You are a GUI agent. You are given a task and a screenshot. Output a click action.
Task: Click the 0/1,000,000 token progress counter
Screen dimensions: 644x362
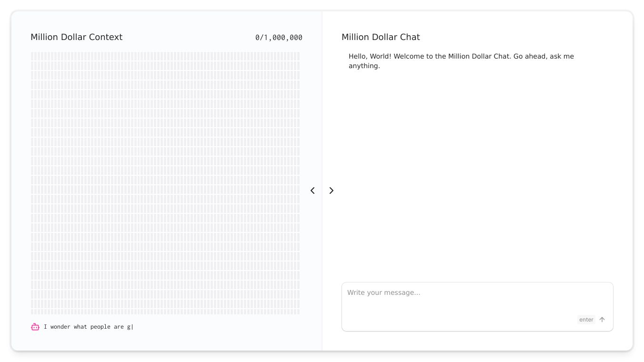point(279,38)
